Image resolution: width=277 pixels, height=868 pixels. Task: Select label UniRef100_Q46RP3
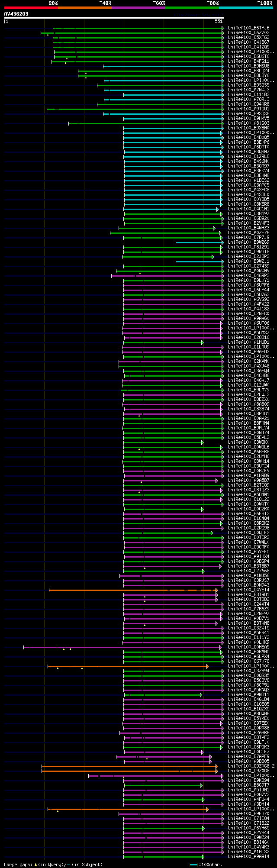click(x=248, y=275)
